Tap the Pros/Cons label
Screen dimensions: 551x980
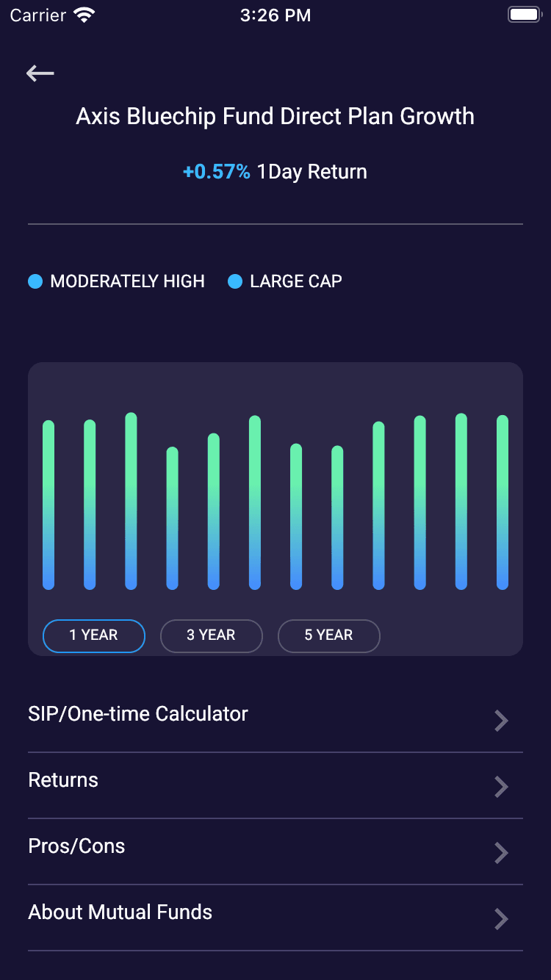[x=76, y=846]
